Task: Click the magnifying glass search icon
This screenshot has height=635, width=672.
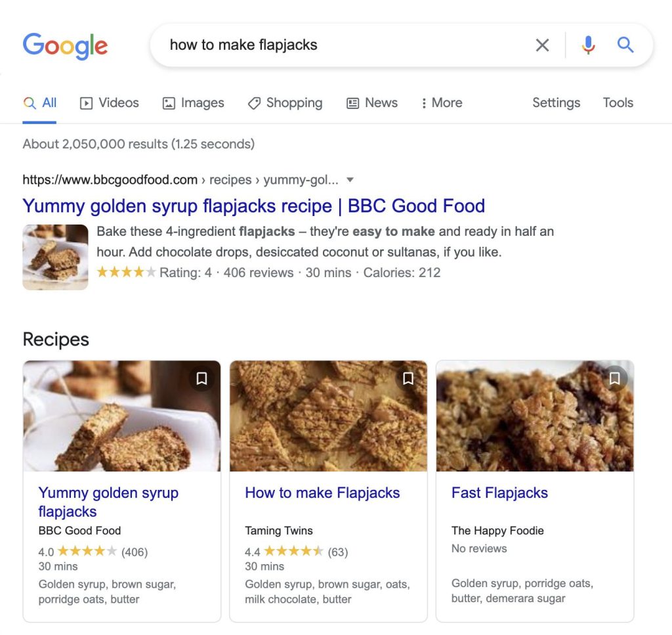Action: (625, 45)
